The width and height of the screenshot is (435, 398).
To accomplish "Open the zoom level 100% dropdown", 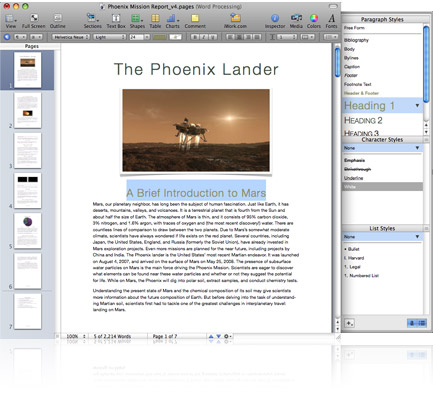I will pos(76,337).
